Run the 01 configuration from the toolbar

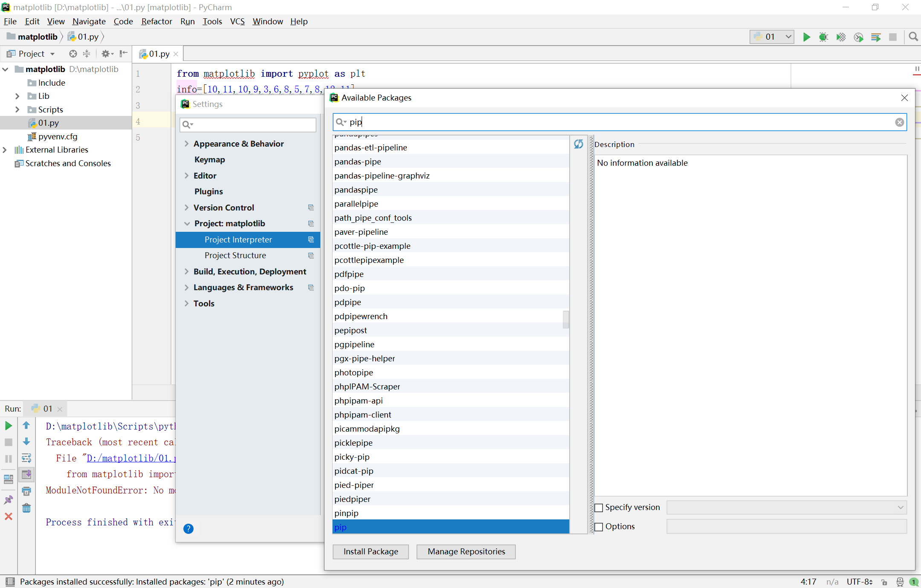point(806,37)
